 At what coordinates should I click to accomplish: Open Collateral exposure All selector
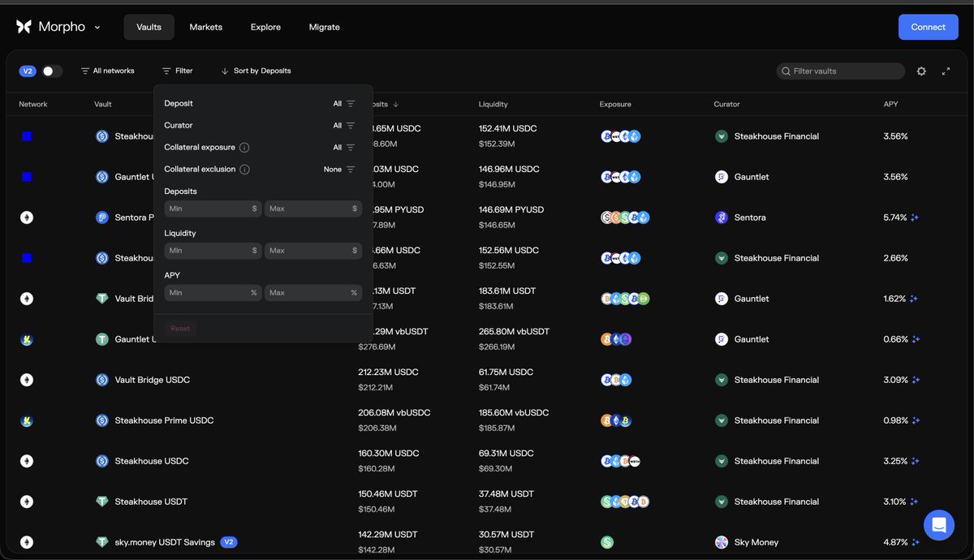(344, 148)
